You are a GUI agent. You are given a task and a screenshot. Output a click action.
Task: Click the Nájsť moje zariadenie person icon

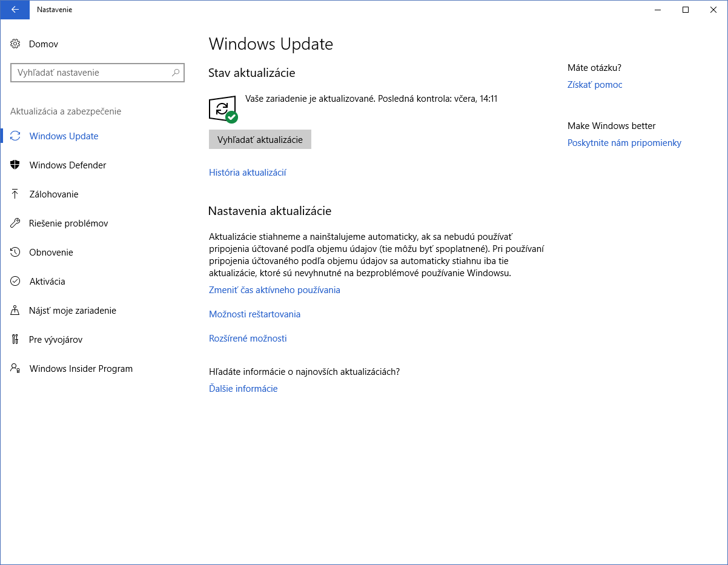pyautogui.click(x=16, y=311)
